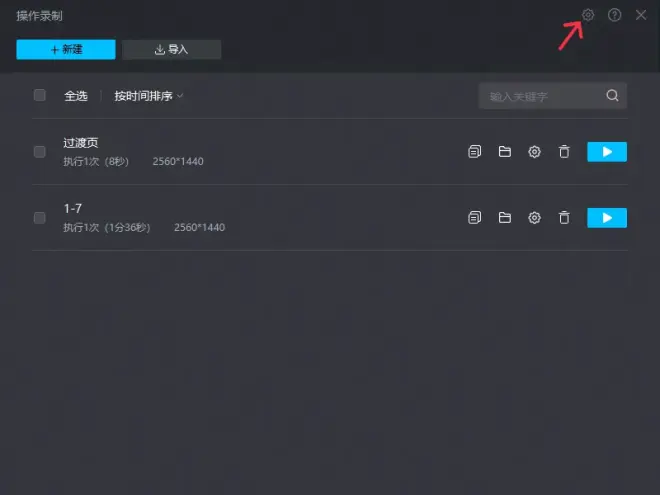Click merge/copy icon for 过渡页 script
This screenshot has width=660, height=495.
pyautogui.click(x=474, y=152)
